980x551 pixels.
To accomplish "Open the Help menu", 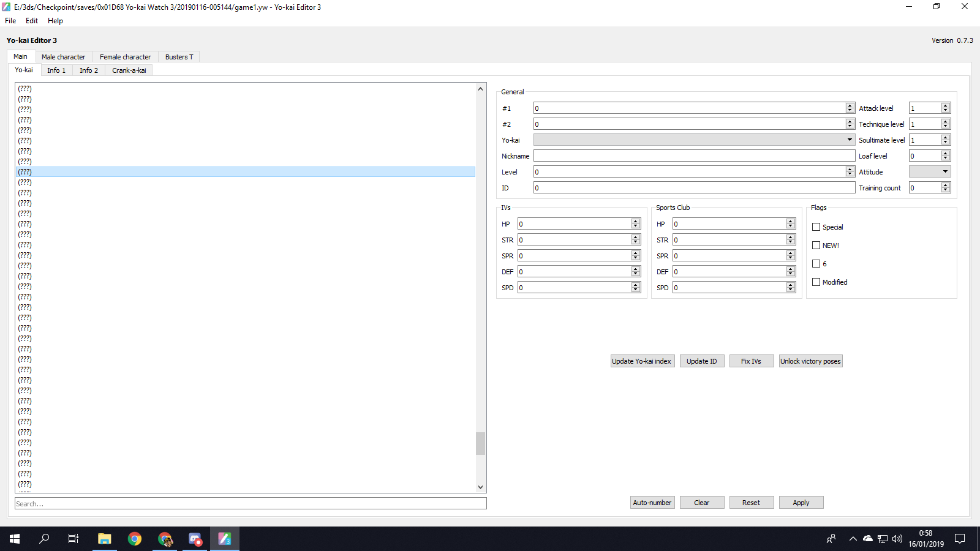I will point(55,21).
